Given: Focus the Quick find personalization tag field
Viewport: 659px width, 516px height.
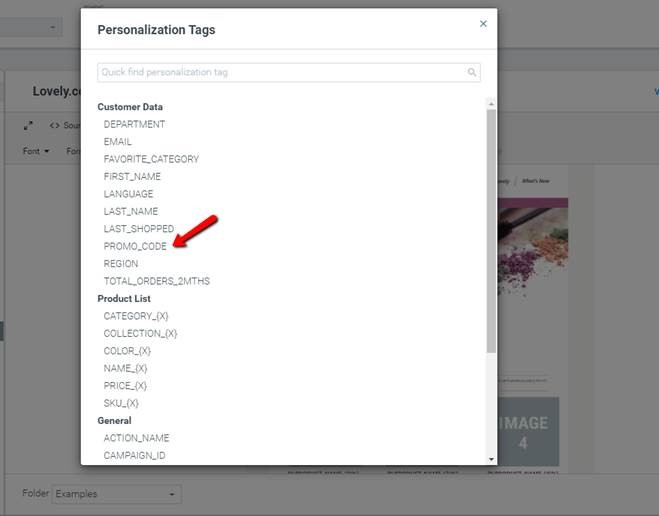Looking at the screenshot, I should click(289, 72).
